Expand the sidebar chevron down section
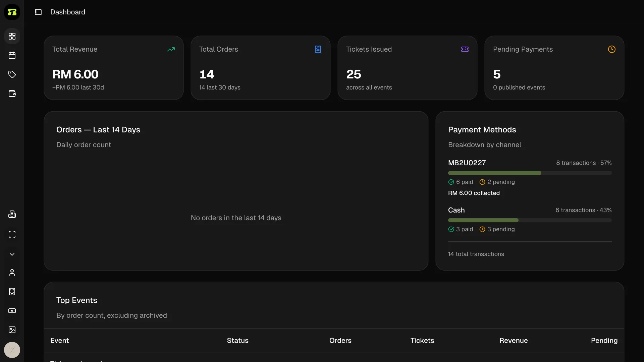Screen dimensions: 644x362 point(12,254)
